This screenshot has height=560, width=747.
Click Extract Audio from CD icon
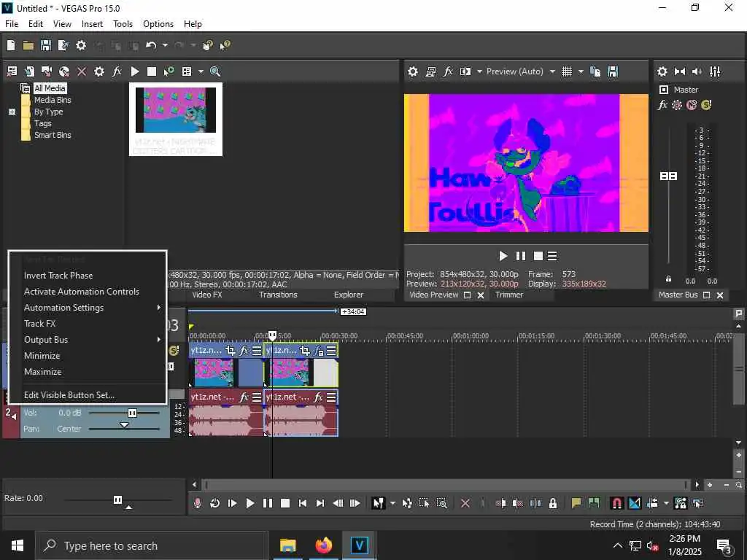point(64,71)
